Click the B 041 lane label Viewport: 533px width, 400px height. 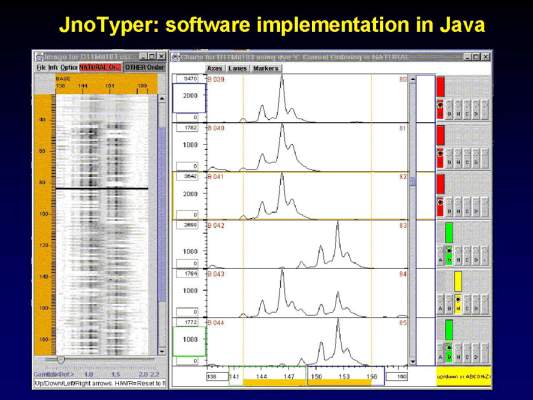[216, 177]
